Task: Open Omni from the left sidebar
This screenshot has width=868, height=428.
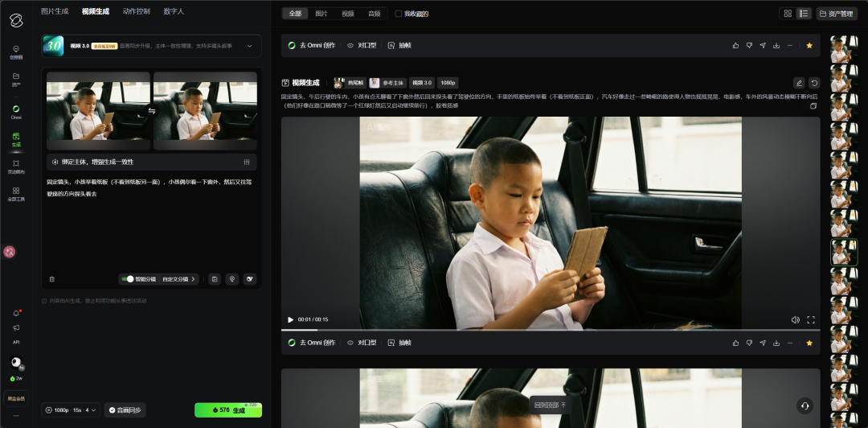Action: pos(16,112)
